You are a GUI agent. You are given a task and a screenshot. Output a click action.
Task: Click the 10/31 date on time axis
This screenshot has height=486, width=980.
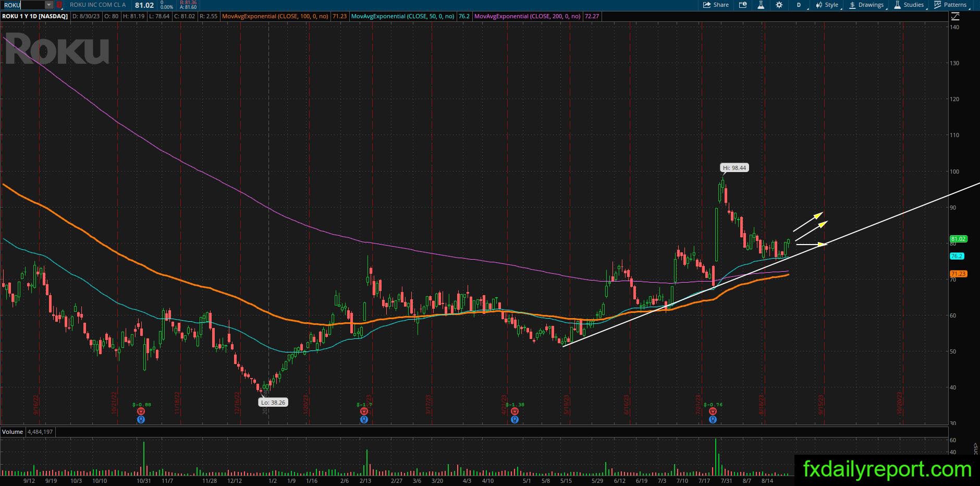(143, 481)
